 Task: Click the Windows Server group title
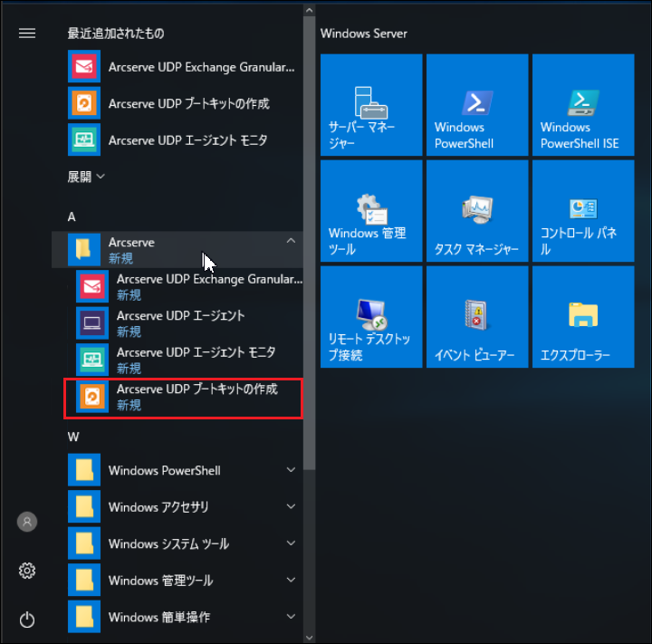(x=363, y=34)
